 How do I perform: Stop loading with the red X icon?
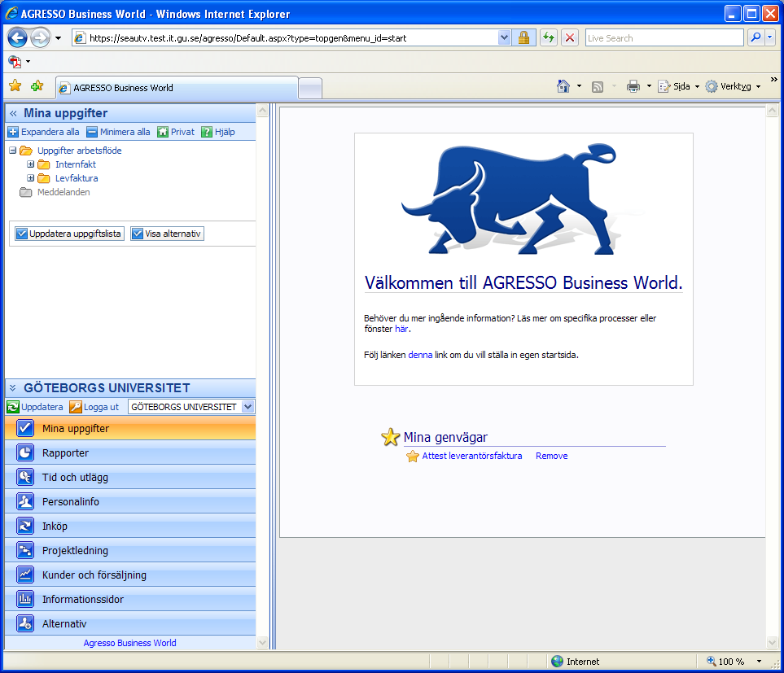click(570, 38)
